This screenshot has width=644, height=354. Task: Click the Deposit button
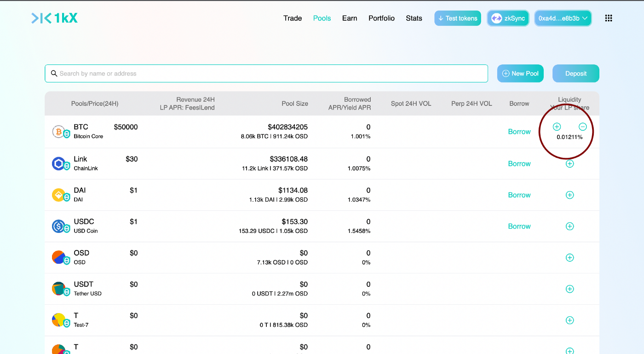click(576, 73)
